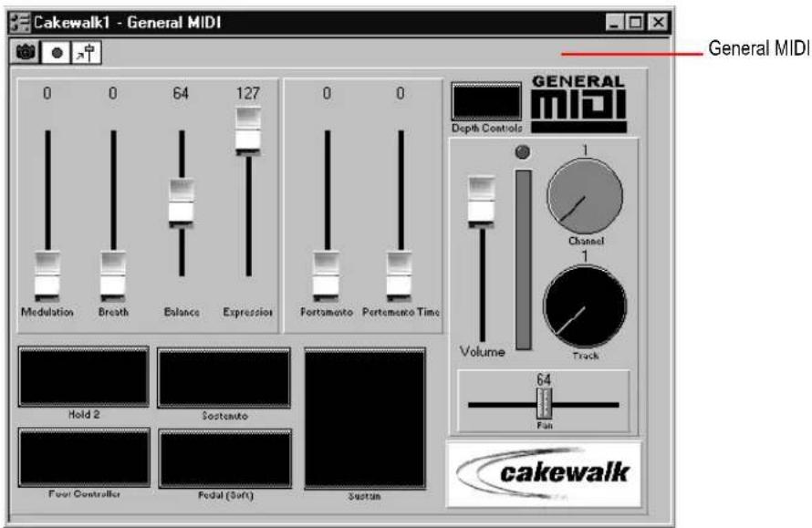Screen dimensions: 812x528
Task: Click the record automation dot icon
Action: [56, 53]
